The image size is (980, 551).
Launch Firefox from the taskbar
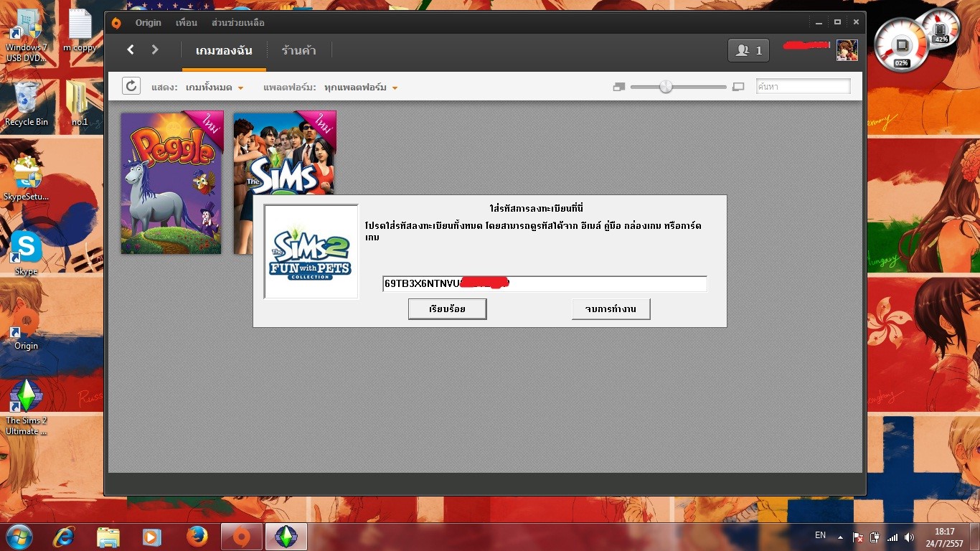click(x=197, y=537)
